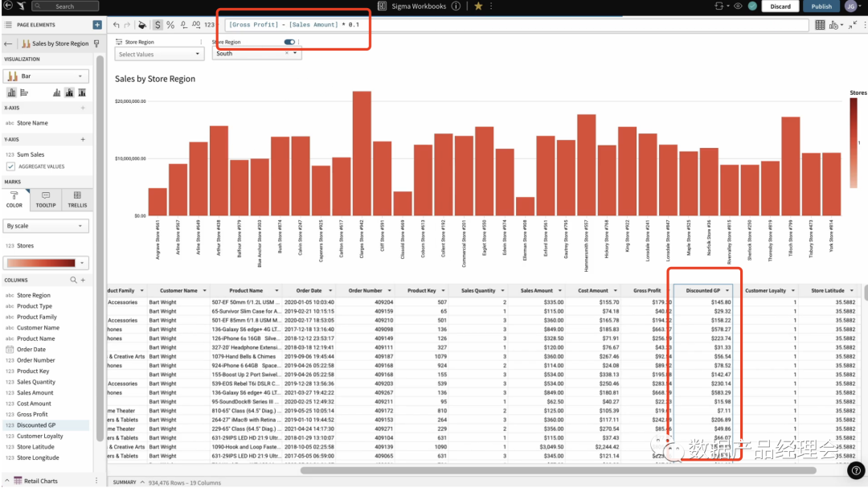Open Store Region Select Values dropdown
Screen dimensions: 868x488
(x=159, y=54)
